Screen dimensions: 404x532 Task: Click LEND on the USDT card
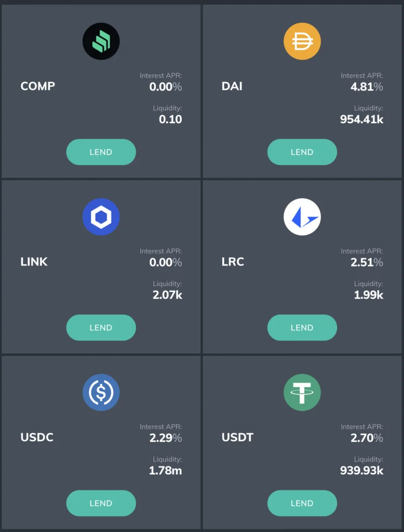[x=302, y=503]
